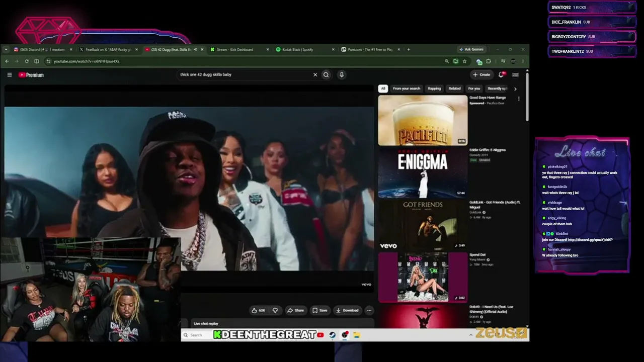
Task: Close the Kodak Black Spotify tab
Action: click(333, 49)
